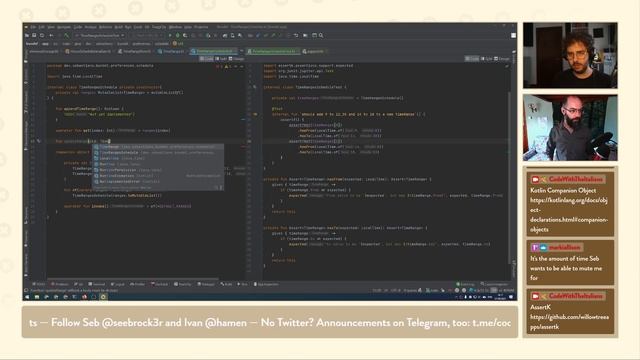Click the Back navigation arrow icon

click(x=51, y=36)
